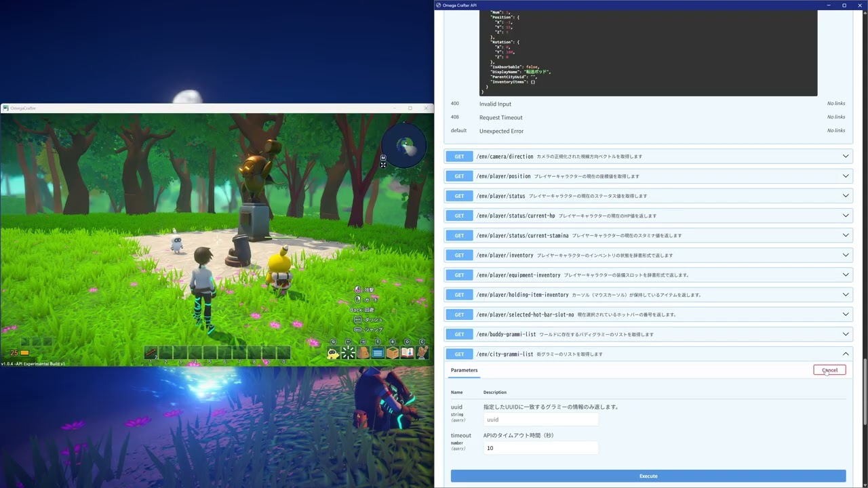This screenshot has width=868, height=488.
Task: Click the /env/player/status/current-hp path text
Action: pyautogui.click(x=515, y=216)
